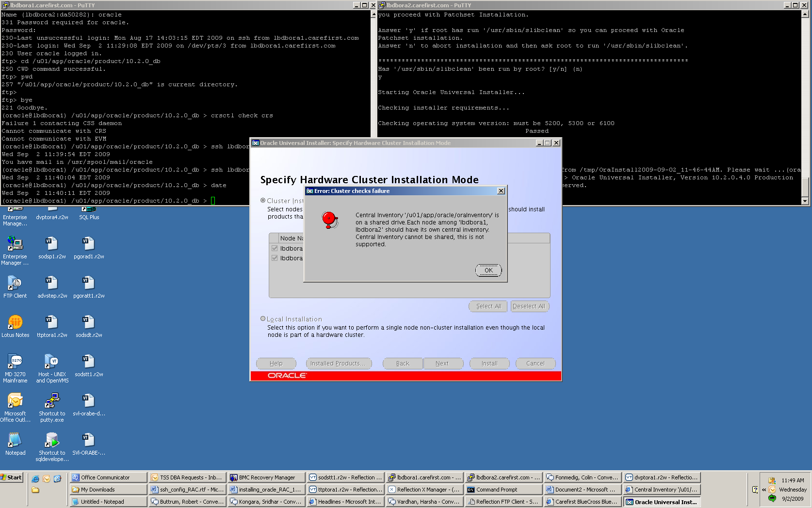Image resolution: width=812 pixels, height=508 pixels.
Task: Open sodstt1.r2w desktop shortcut
Action: (89, 365)
